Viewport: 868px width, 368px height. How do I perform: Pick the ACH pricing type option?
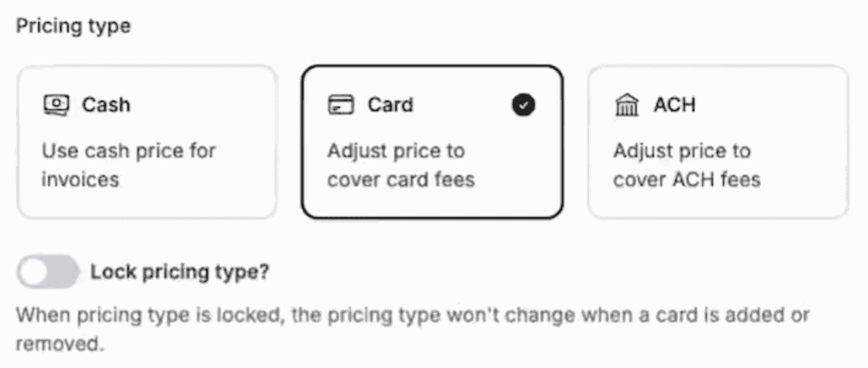pyautogui.click(x=717, y=142)
